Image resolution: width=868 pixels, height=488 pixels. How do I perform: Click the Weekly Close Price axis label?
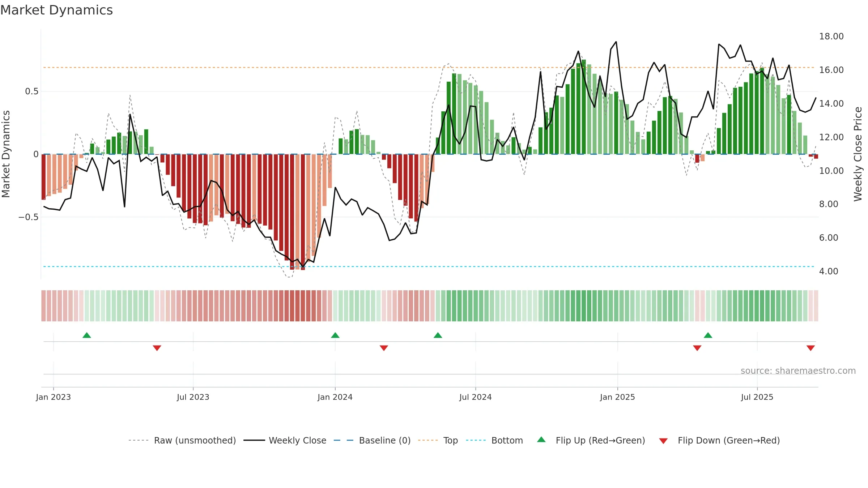(x=858, y=154)
